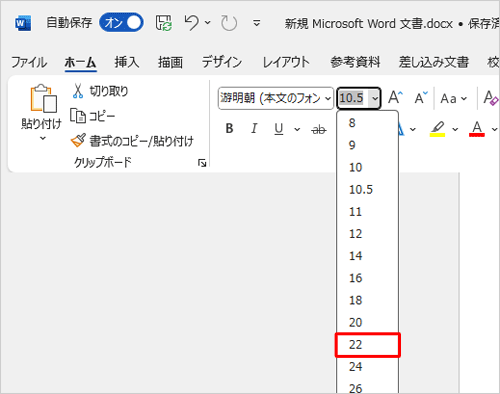Open the Aa change case menu
The width and height of the screenshot is (500, 394).
tap(454, 98)
